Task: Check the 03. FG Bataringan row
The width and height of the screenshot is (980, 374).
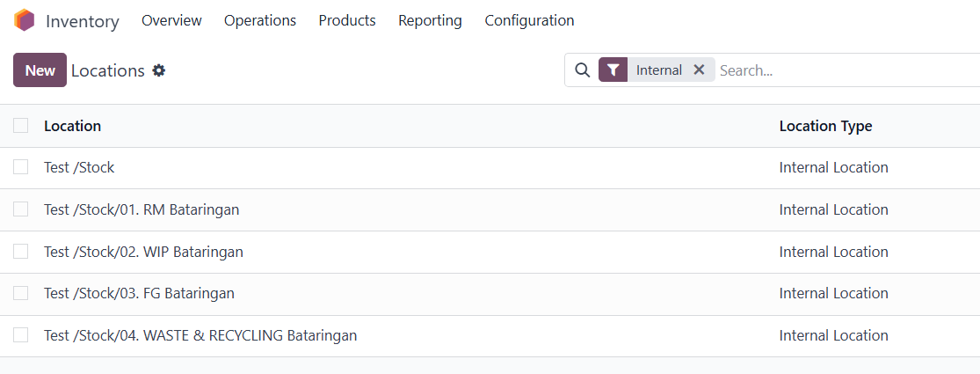Action: [20, 293]
